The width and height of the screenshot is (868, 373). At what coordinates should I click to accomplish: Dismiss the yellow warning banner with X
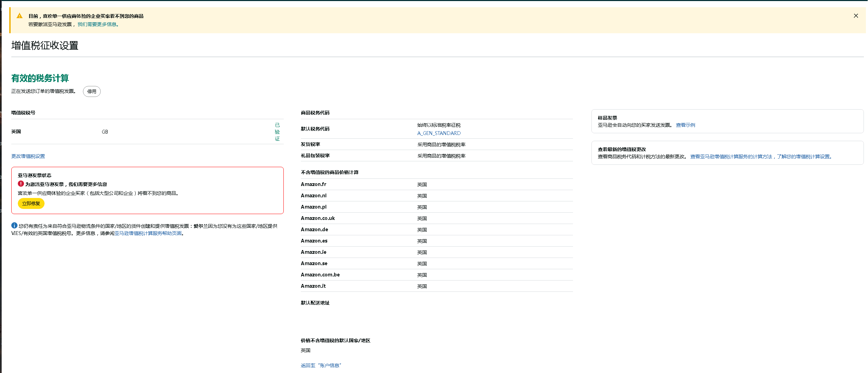(856, 16)
